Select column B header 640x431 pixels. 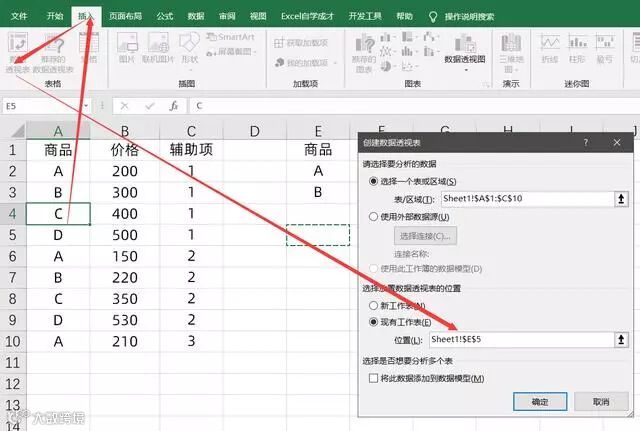124,131
